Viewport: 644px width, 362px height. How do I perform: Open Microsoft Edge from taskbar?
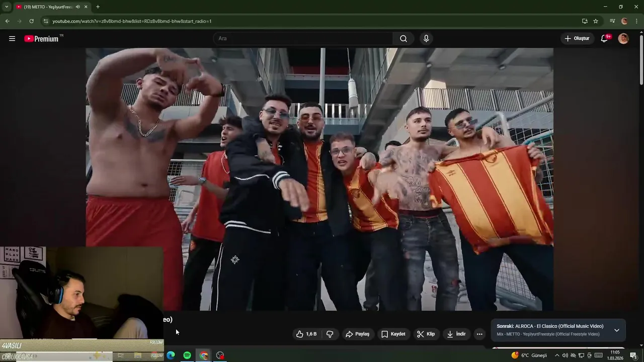[x=171, y=355]
